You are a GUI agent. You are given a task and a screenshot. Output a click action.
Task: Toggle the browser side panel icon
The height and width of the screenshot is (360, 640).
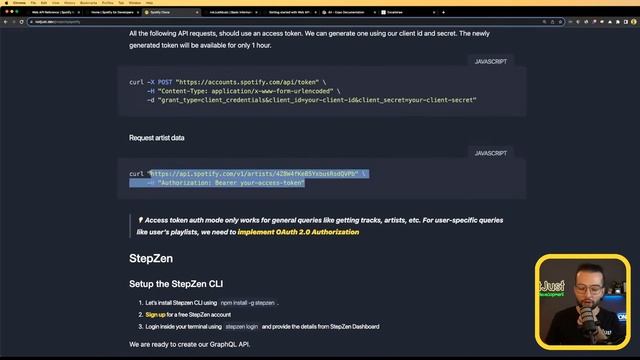pyautogui.click(x=625, y=22)
